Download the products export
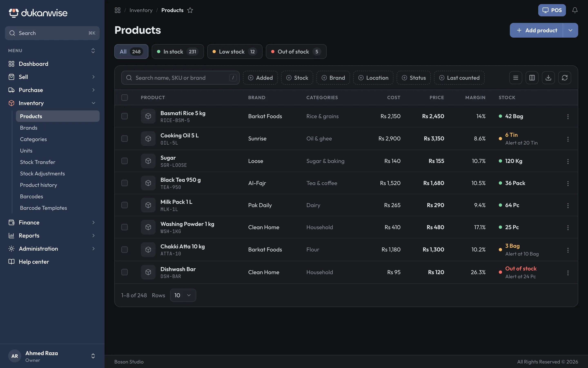Image resolution: width=588 pixels, height=368 pixels. [x=548, y=78]
